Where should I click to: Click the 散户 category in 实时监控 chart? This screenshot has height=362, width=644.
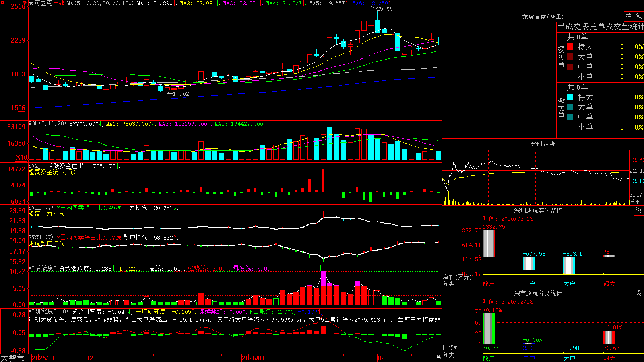pyautogui.click(x=488, y=284)
